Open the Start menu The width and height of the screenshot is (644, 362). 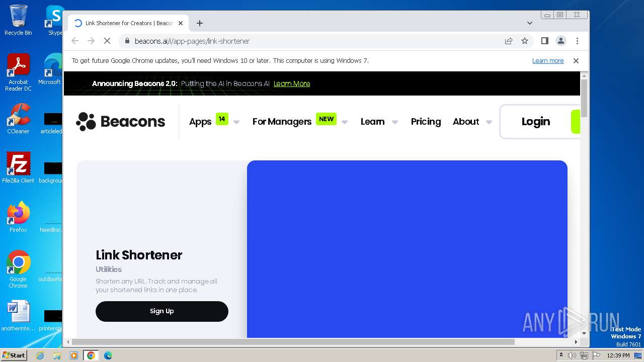[x=14, y=355]
